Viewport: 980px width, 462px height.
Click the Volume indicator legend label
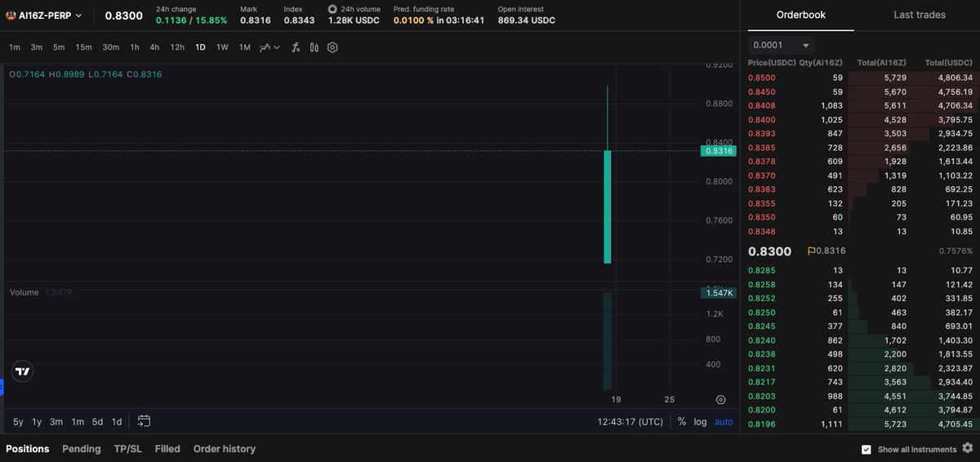pos(24,292)
